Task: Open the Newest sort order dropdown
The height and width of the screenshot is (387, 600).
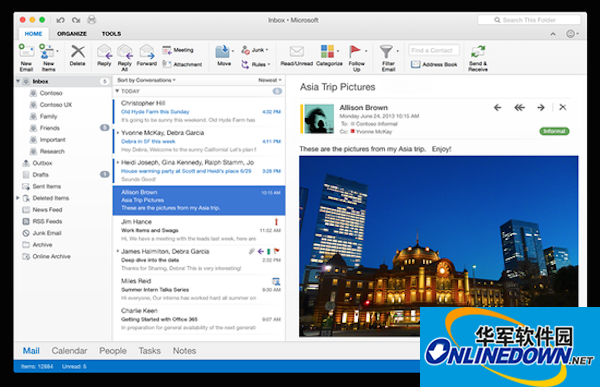Action: click(270, 80)
